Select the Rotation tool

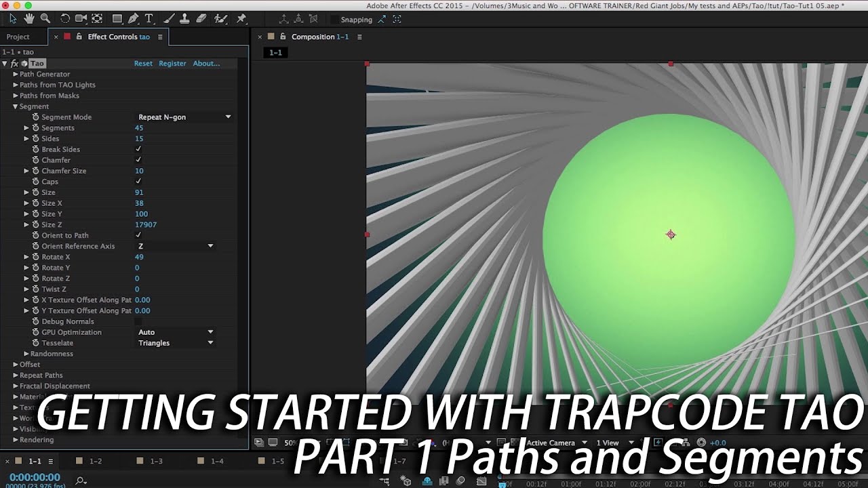[x=65, y=19]
